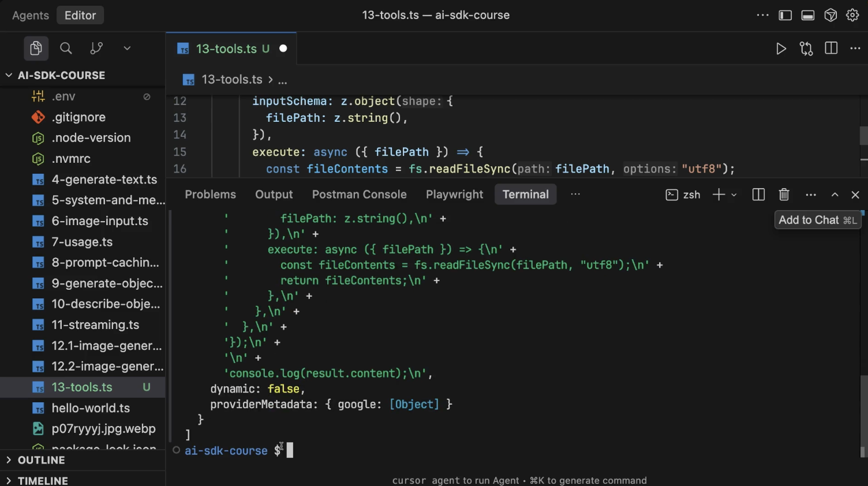Switch to Agents mode

tap(31, 16)
